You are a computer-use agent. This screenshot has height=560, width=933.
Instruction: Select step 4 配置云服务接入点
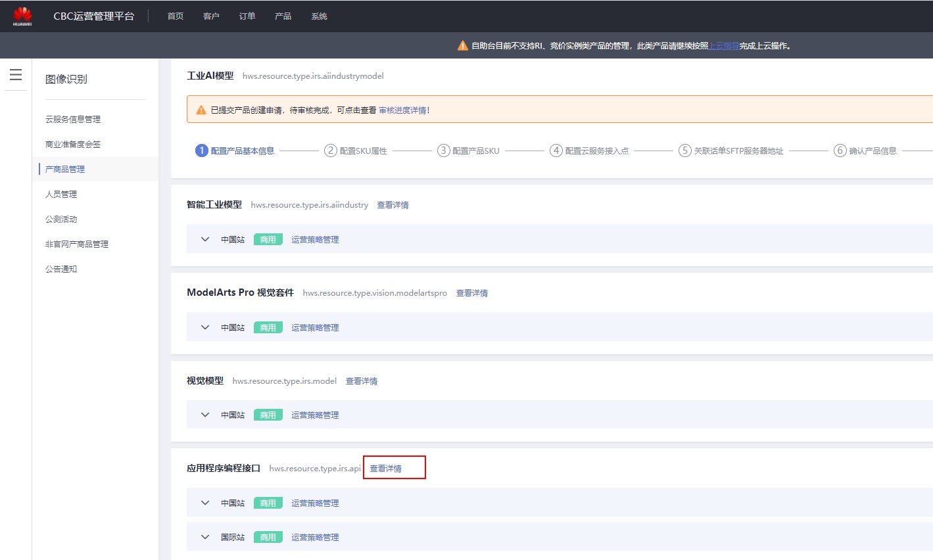point(589,151)
